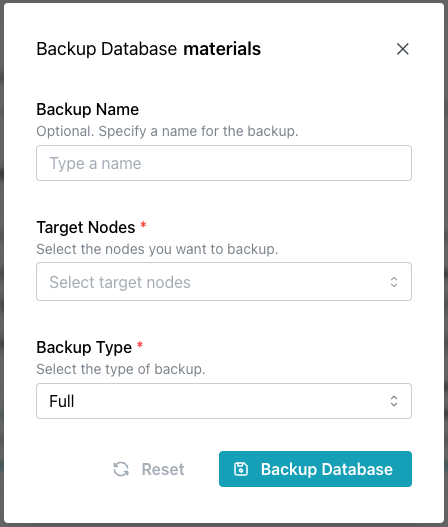
Task: Click the Backup Type dropdown arrows icon
Action: pos(394,401)
